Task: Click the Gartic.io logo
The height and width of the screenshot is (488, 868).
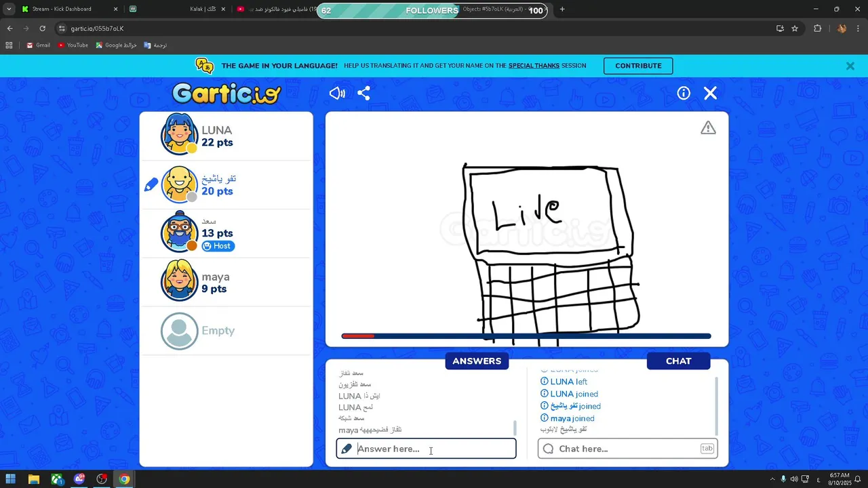Action: [226, 94]
